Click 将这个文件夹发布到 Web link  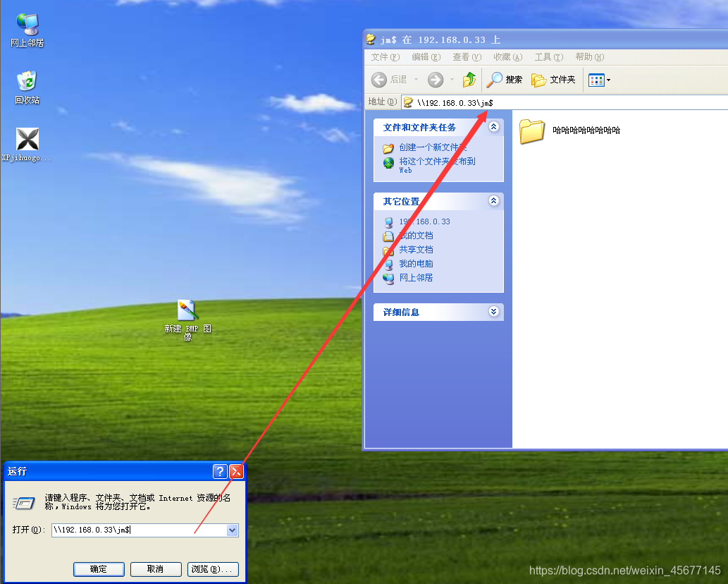[437, 165]
